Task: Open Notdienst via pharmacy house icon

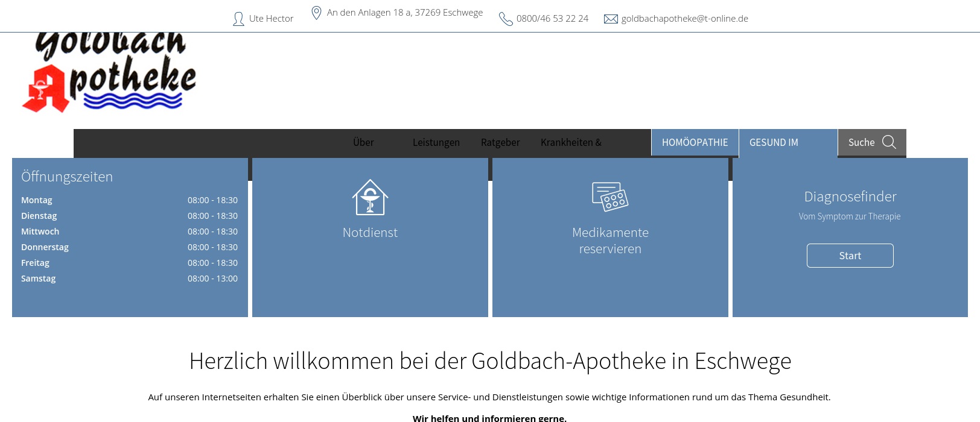Action: (370, 197)
